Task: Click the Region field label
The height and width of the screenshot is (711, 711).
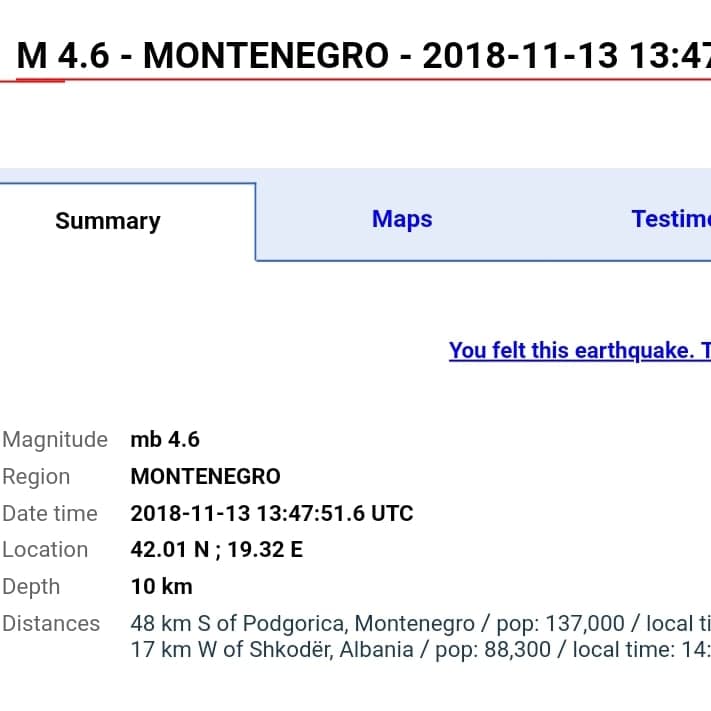Action: coord(36,476)
